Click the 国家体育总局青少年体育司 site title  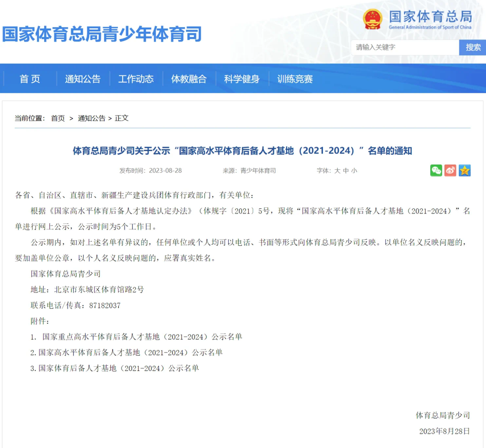coord(102,34)
